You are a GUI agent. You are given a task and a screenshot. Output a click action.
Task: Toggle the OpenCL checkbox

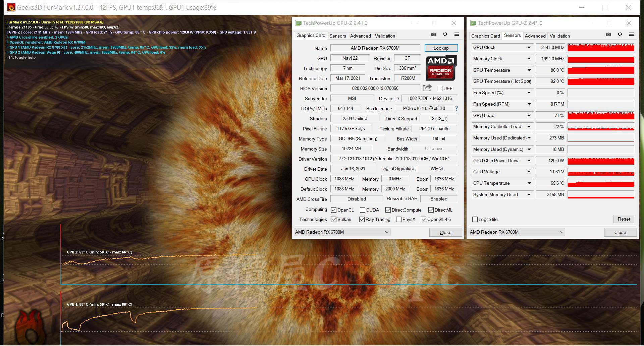334,210
